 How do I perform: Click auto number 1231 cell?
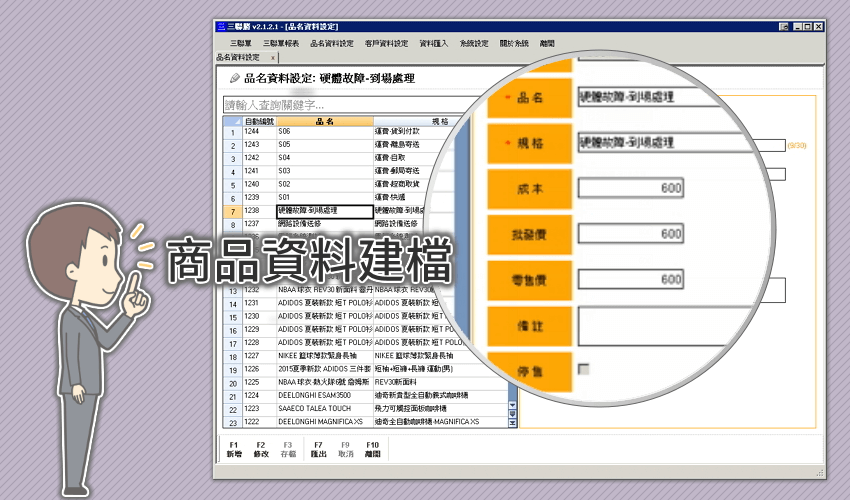[260, 303]
